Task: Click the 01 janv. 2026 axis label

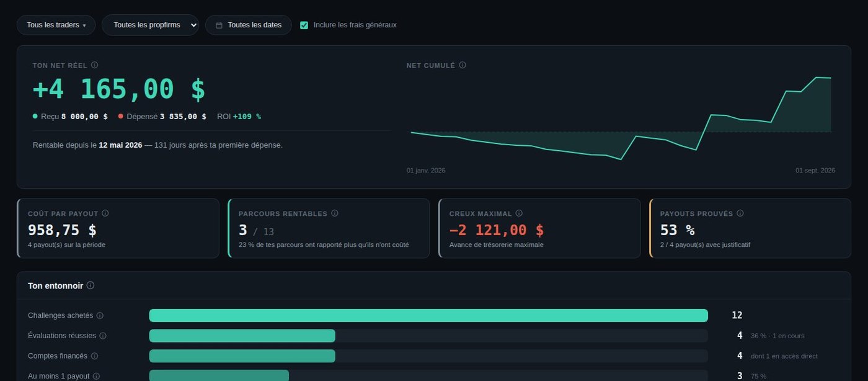Action: 426,170
